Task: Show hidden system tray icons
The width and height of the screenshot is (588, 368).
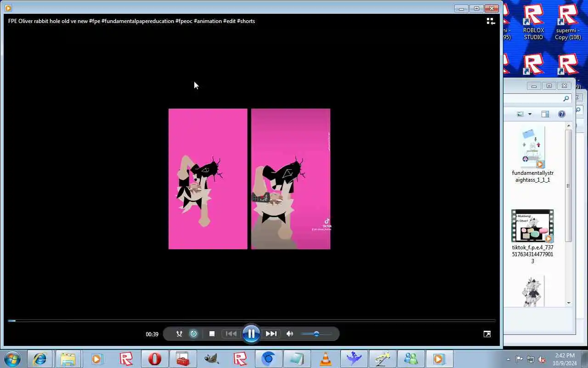Action: 508,359
